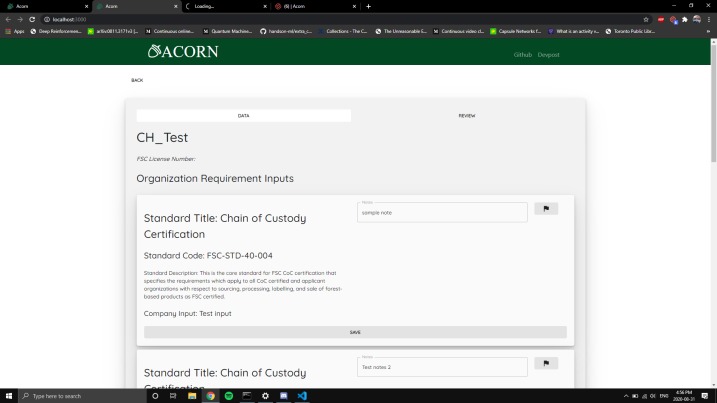Open the 'Deep Reinforcement...' bookmark

tap(56, 31)
